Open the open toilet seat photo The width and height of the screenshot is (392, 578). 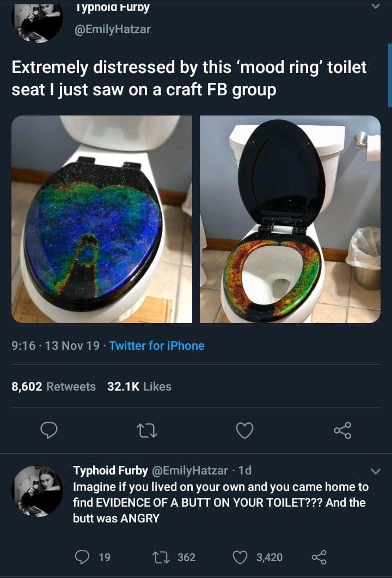289,219
